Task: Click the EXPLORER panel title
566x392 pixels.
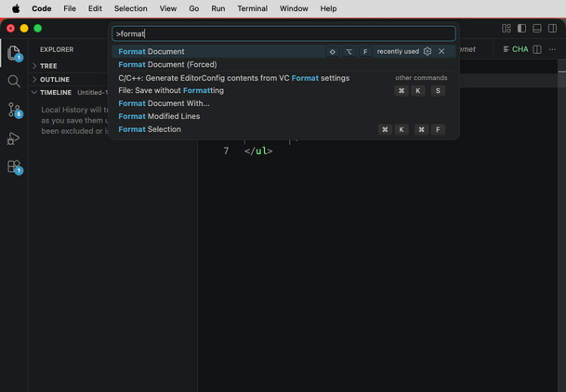Action: (x=57, y=50)
